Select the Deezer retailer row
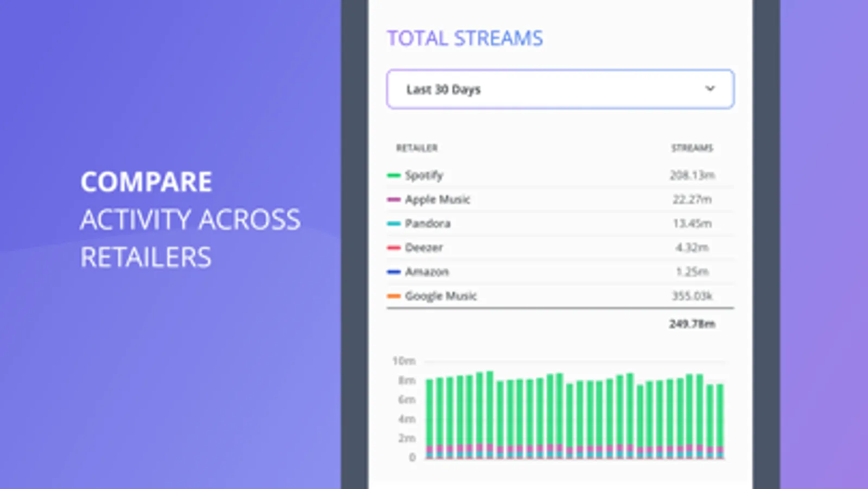The image size is (868, 489). [x=560, y=248]
